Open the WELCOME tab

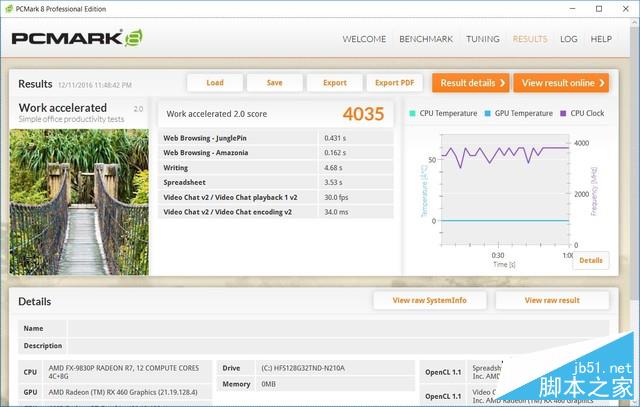[x=364, y=39]
